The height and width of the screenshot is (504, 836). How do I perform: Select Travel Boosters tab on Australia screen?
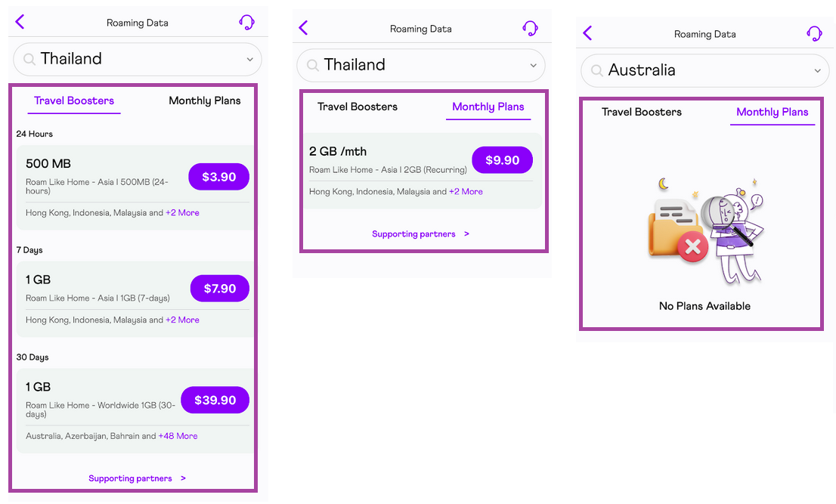point(642,112)
